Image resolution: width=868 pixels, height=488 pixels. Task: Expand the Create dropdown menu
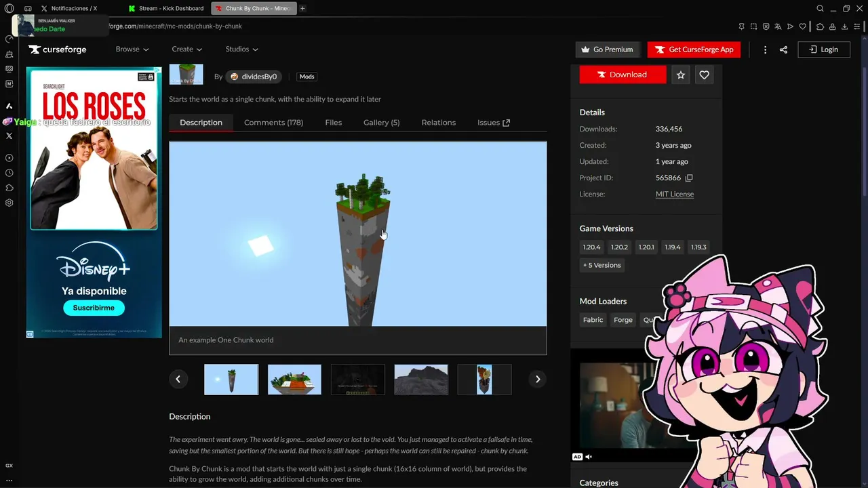click(186, 49)
